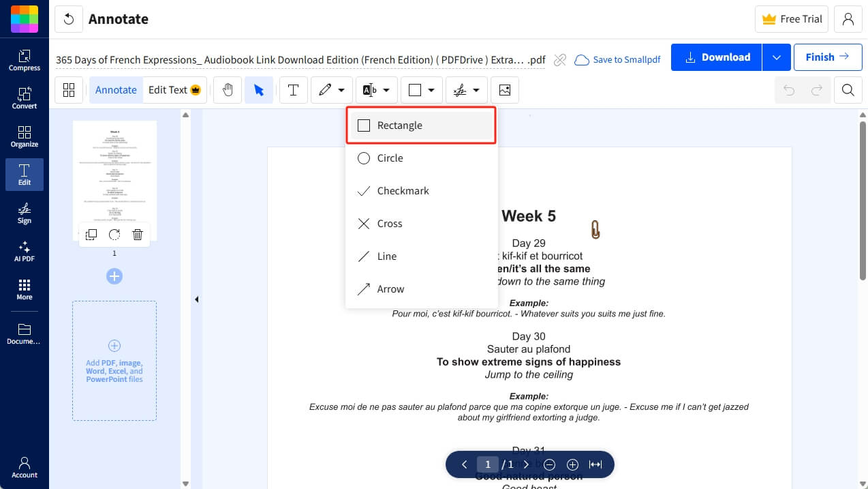Select Arrow in the shapes list
The width and height of the screenshot is (868, 489).
click(390, 288)
